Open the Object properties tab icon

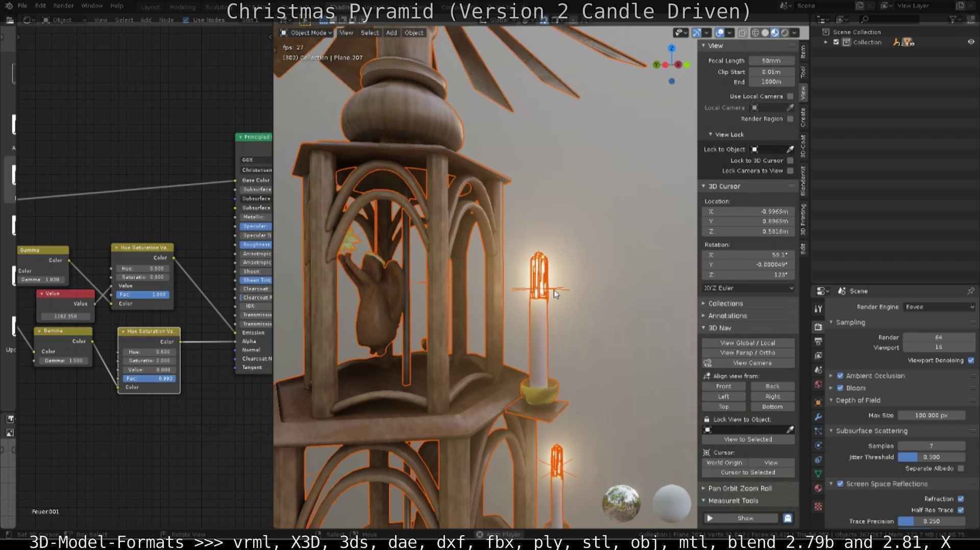point(818,403)
